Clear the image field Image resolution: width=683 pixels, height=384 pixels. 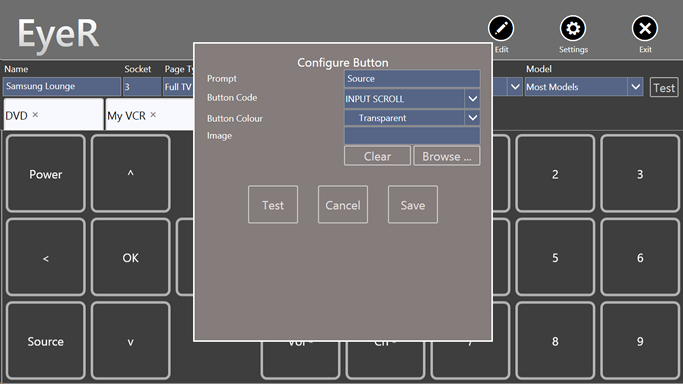[377, 156]
